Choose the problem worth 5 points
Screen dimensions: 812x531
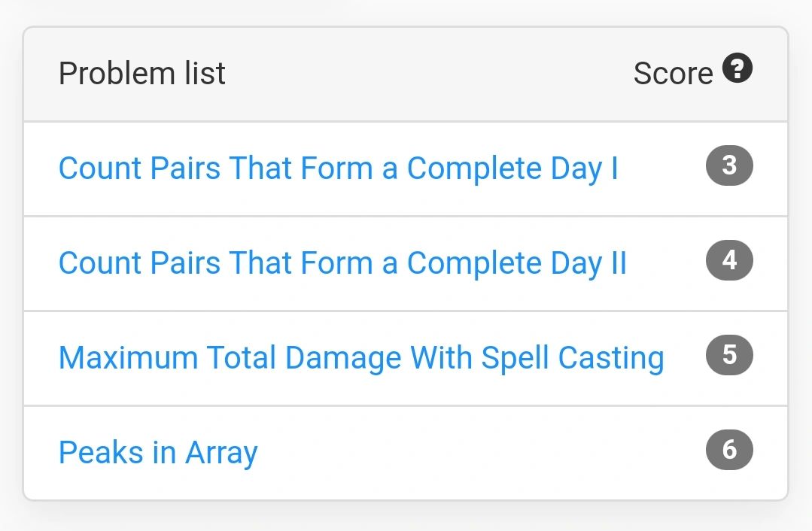tap(361, 358)
